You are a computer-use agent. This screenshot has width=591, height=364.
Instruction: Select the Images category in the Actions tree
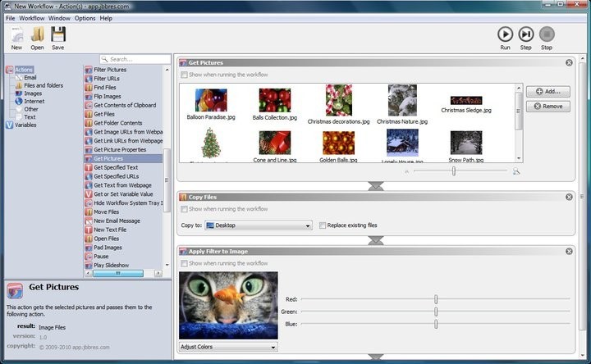[33, 93]
